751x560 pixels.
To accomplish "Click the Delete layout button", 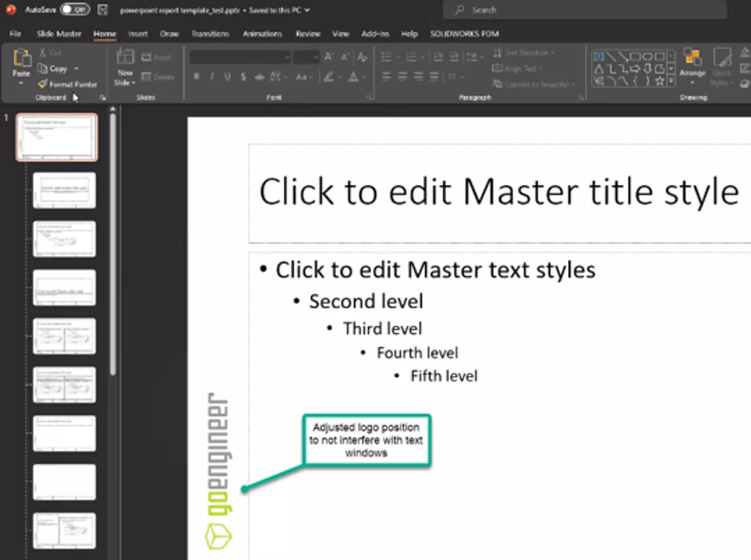I will [157, 76].
